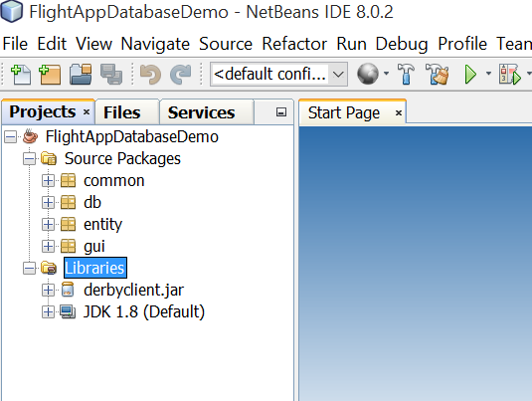The image size is (532, 401).
Task: Click the JDK 1.8 computer icon
Action: pyautogui.click(x=68, y=311)
